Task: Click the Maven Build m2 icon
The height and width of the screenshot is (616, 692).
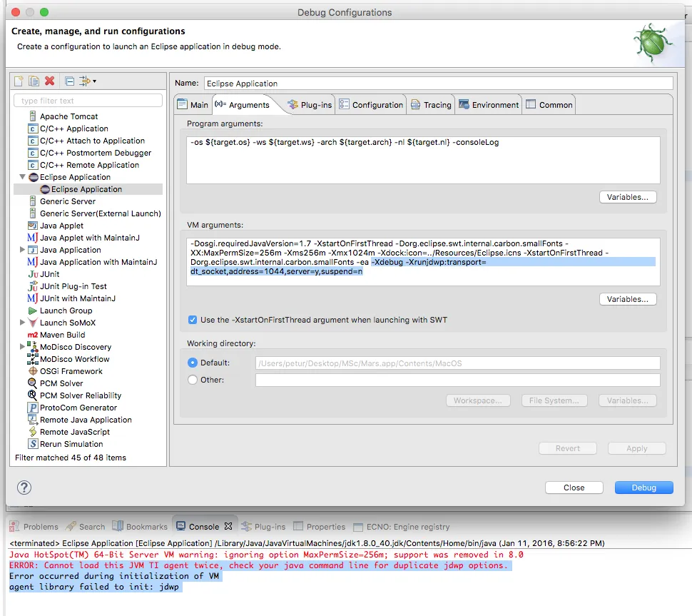Action: pyautogui.click(x=33, y=335)
